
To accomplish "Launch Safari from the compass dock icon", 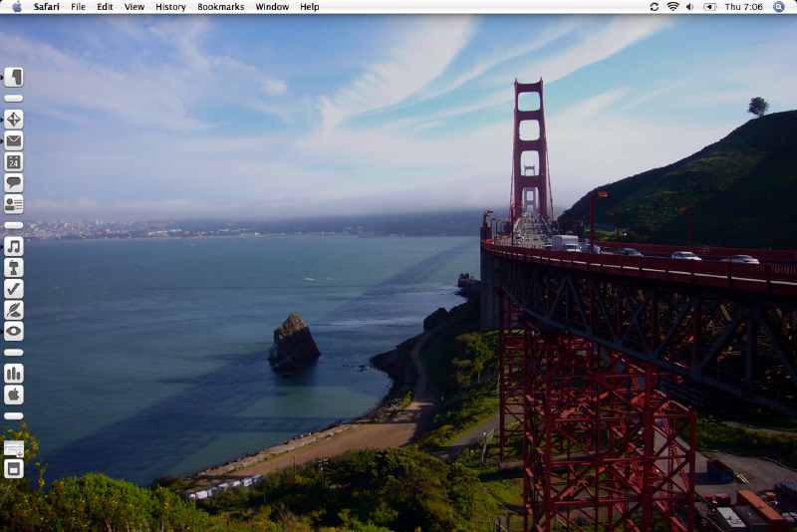I will (14, 120).
